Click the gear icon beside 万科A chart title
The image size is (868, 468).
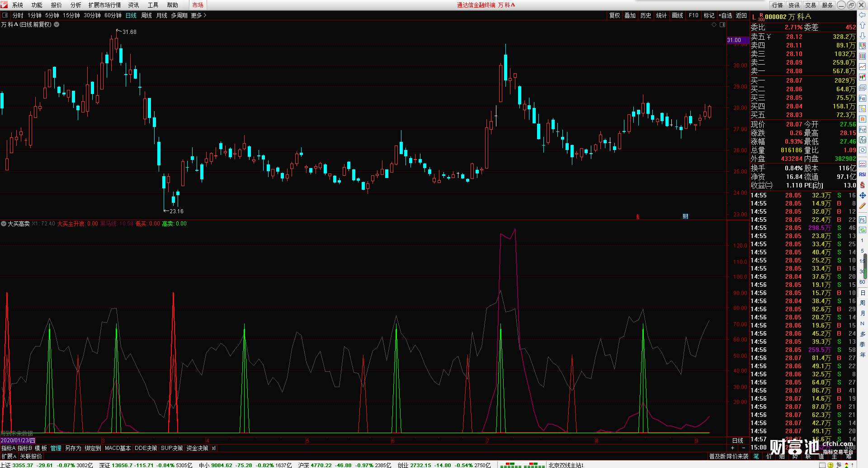coord(57,24)
